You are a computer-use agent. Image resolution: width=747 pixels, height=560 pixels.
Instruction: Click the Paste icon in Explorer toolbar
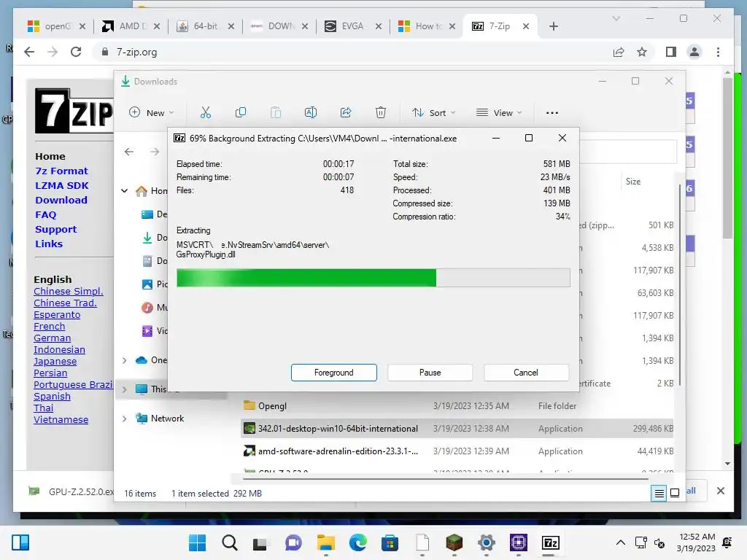click(x=275, y=113)
